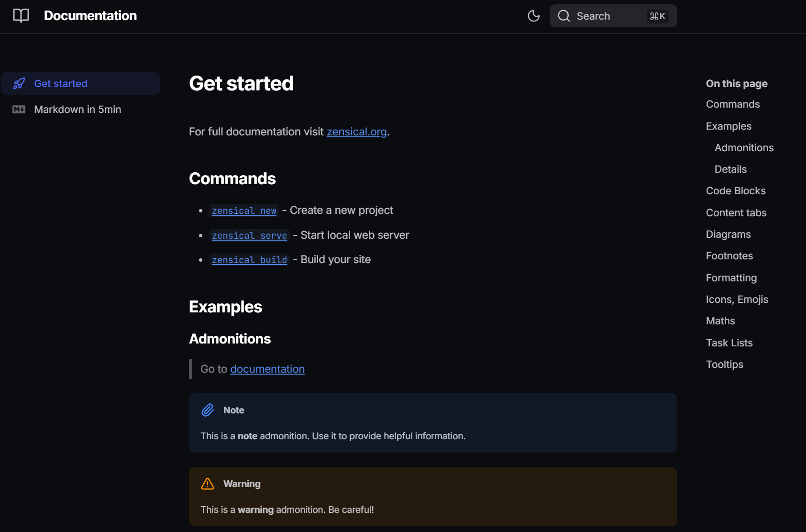Toggle dark mode with the moon icon
Image resolution: width=806 pixels, height=532 pixels.
click(534, 16)
